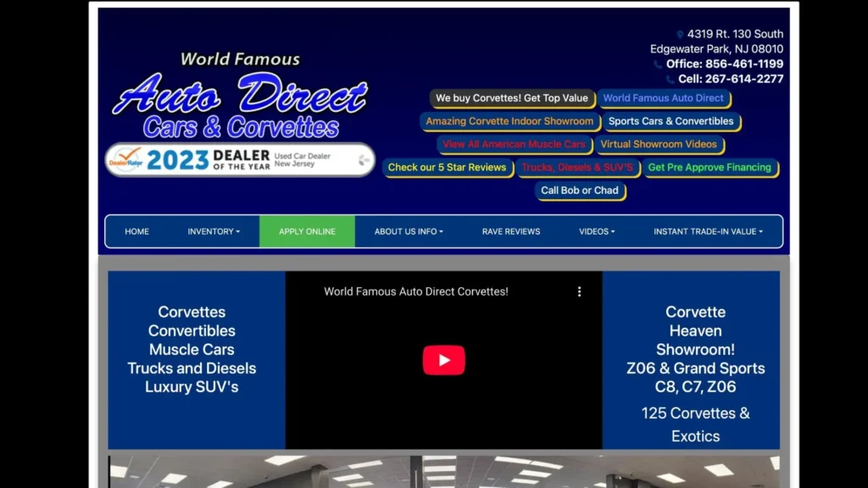The width and height of the screenshot is (868, 488).
Task: Click Get Pre Approve Financing
Action: tap(709, 167)
